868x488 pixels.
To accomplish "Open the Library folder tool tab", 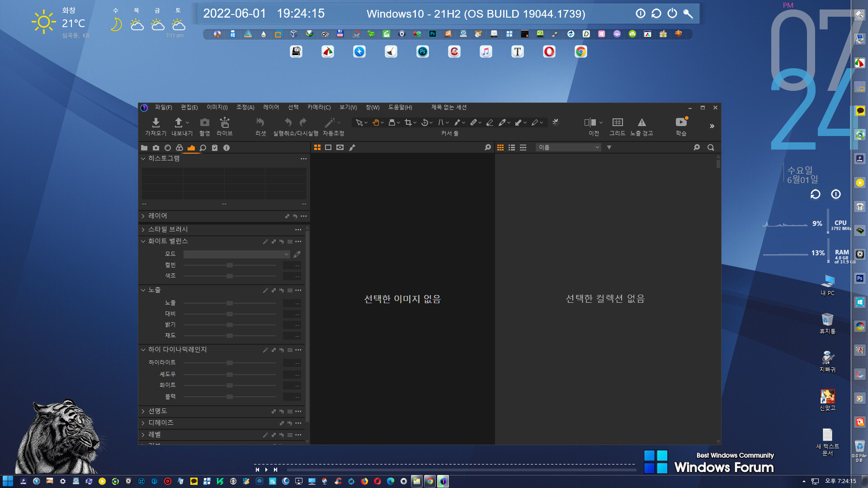I will (144, 148).
